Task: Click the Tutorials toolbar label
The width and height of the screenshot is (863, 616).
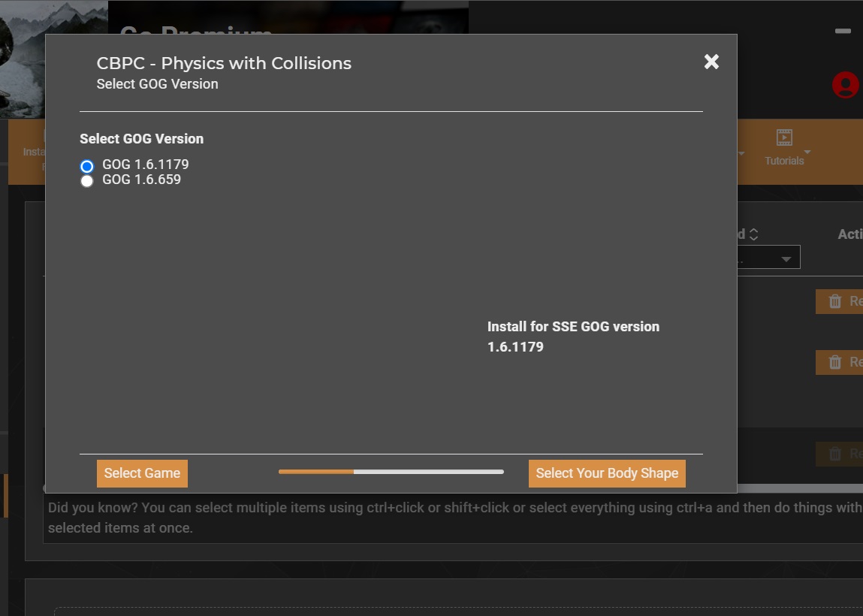Action: pos(783,161)
